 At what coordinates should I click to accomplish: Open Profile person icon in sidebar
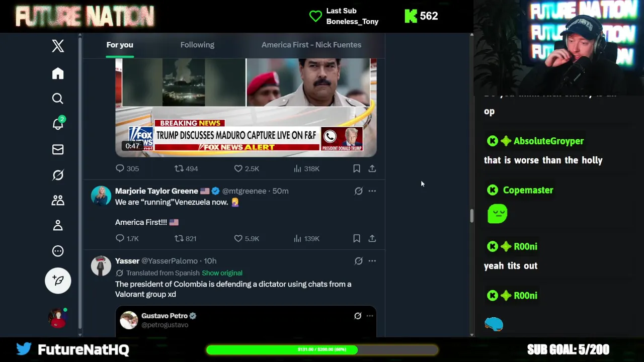click(x=58, y=225)
